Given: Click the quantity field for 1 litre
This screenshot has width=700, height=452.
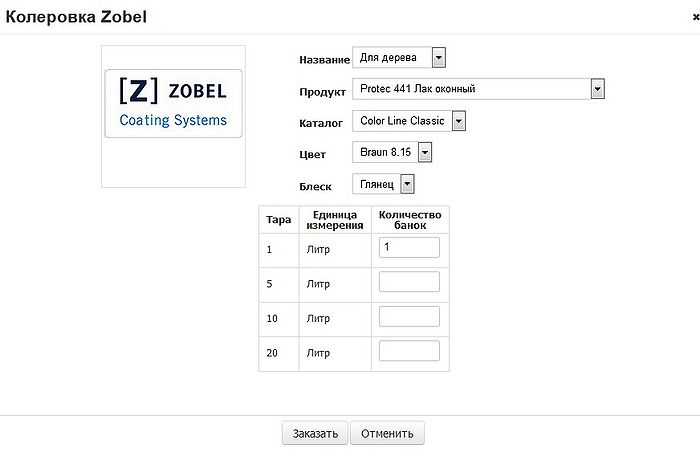Looking at the screenshot, I should click(410, 247).
